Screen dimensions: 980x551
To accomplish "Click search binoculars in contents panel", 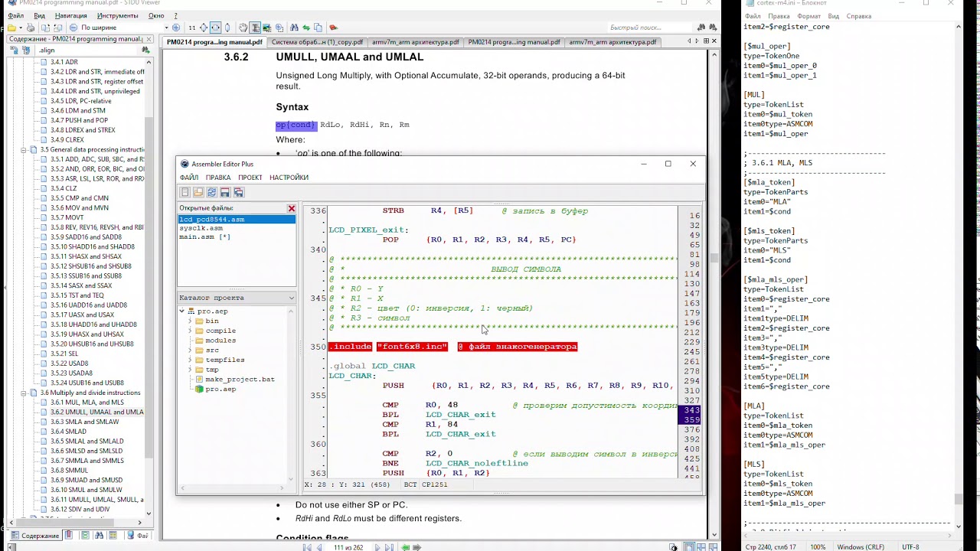I will click(145, 50).
